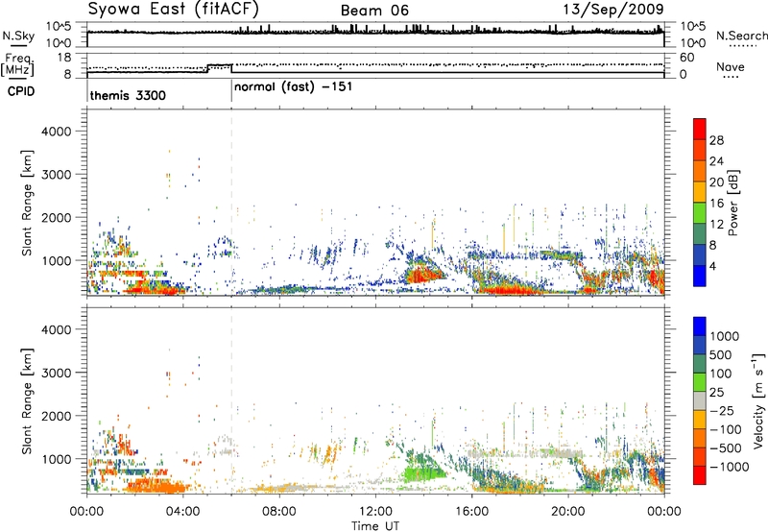
Task: Click the gray segment of Velocity color bar
Action: point(700,401)
